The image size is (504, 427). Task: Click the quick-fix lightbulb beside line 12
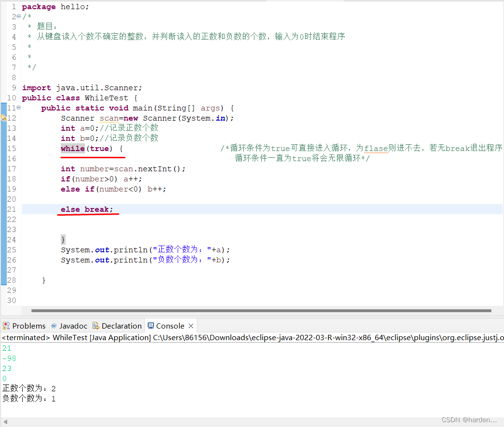(2, 116)
